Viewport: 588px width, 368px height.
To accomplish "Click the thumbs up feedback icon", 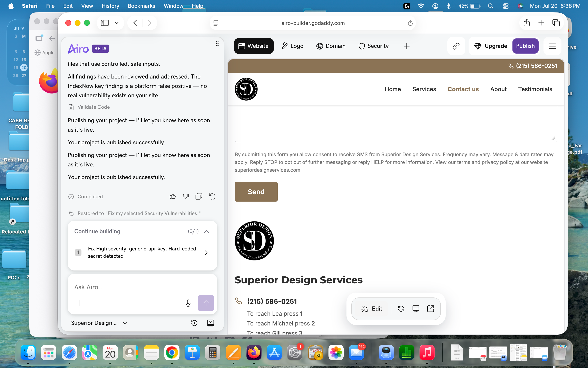I will click(x=173, y=196).
